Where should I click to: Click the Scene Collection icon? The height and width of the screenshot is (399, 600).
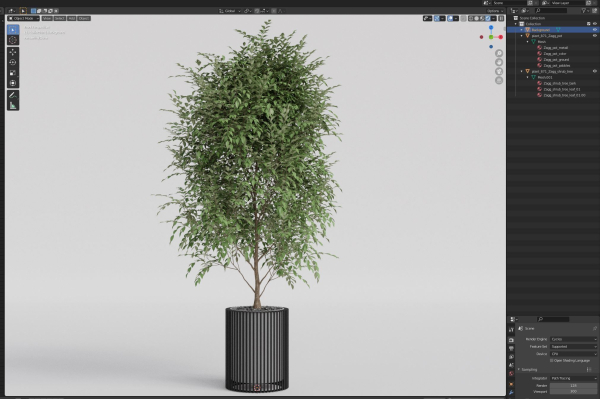point(515,18)
